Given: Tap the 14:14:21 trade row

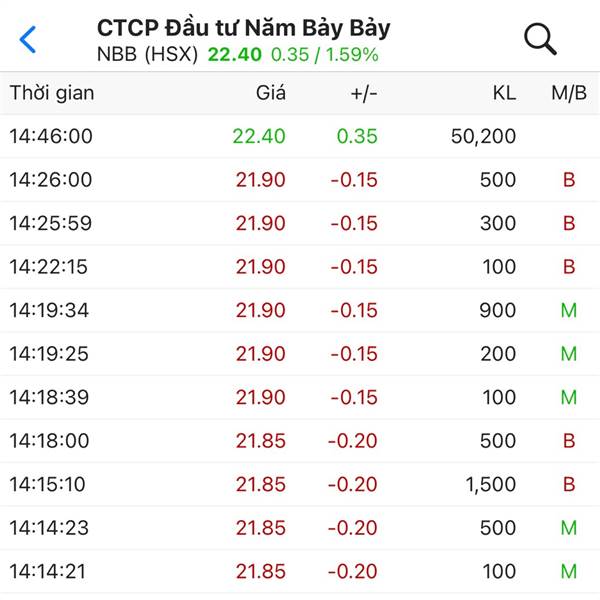Looking at the screenshot, I should point(300,571).
